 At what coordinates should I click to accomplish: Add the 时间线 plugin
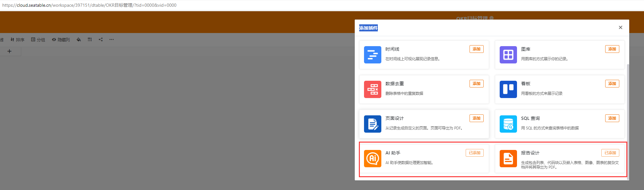476,49
